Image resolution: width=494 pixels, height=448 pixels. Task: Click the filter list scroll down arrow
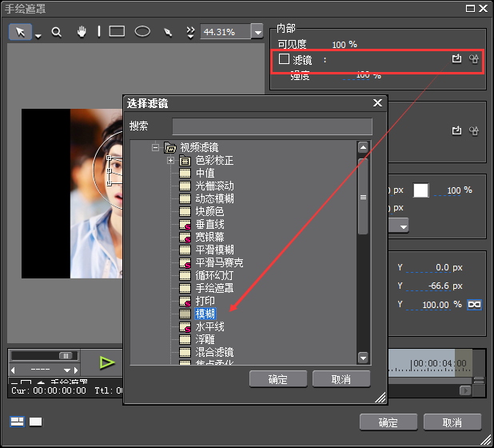point(363,358)
